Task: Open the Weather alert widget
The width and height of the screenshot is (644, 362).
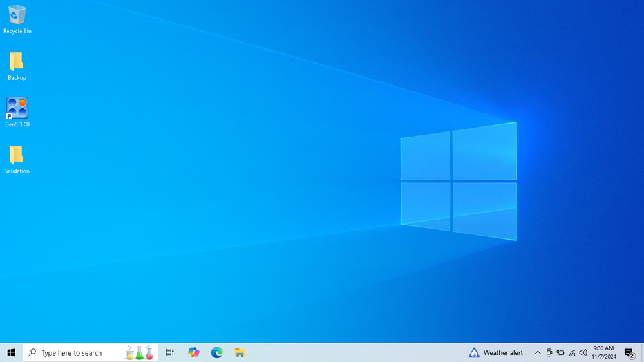Action: (496, 352)
